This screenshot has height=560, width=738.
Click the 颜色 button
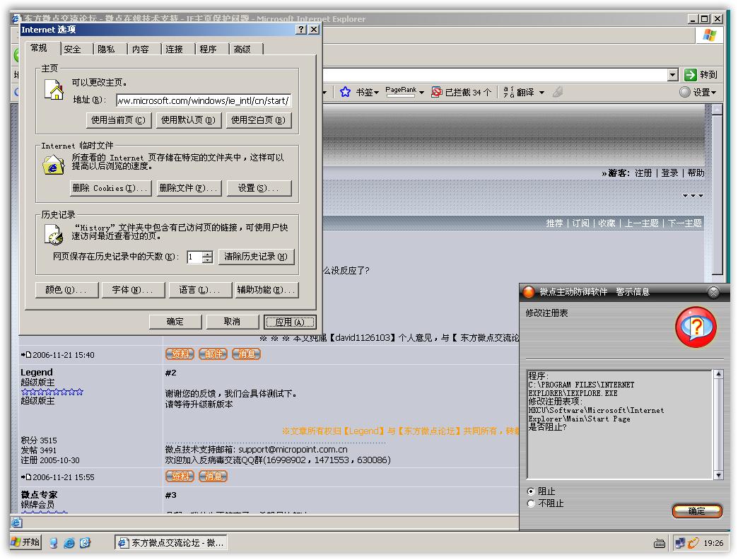point(67,290)
